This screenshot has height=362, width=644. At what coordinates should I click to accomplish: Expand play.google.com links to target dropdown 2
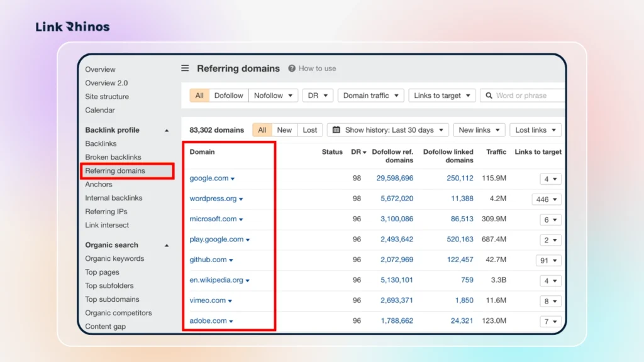pyautogui.click(x=550, y=240)
